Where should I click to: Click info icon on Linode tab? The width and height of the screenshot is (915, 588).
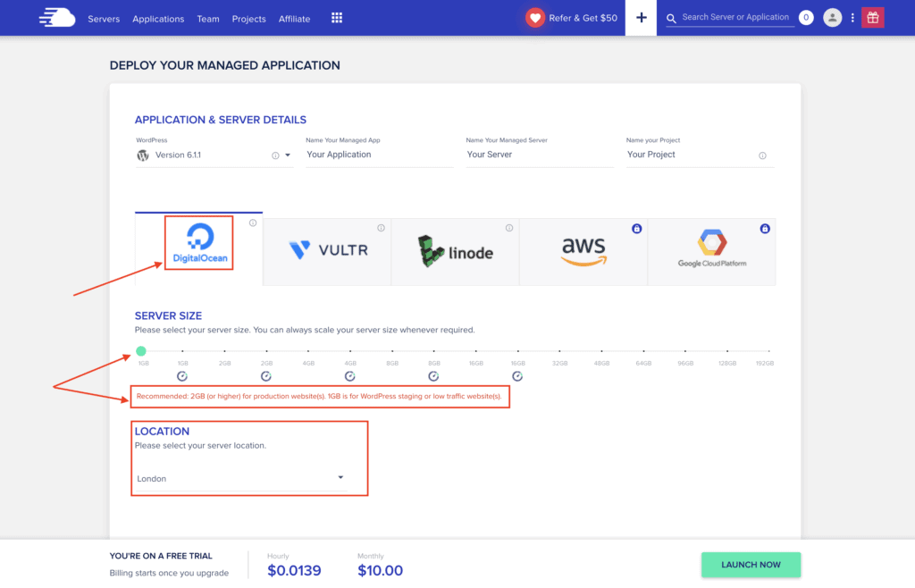click(x=509, y=228)
